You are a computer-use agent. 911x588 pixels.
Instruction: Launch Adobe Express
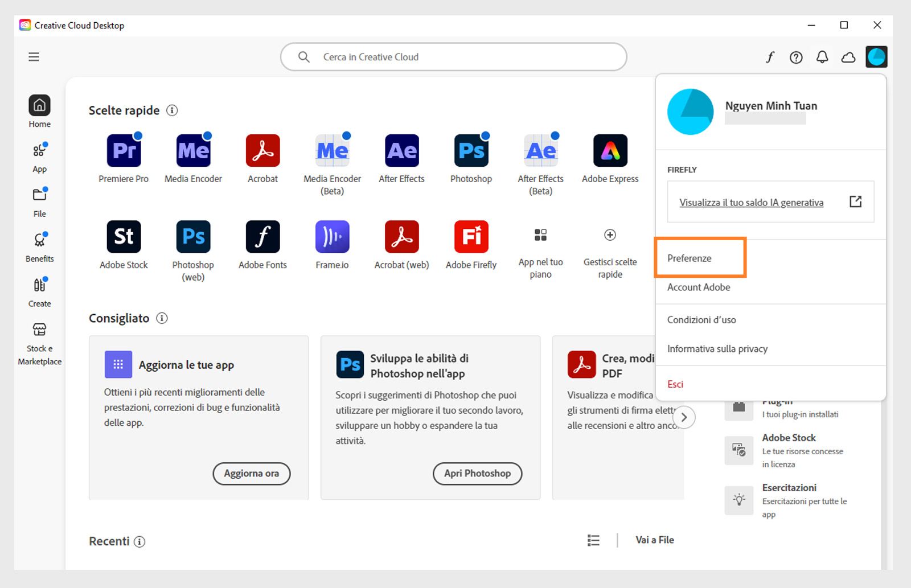(x=609, y=150)
